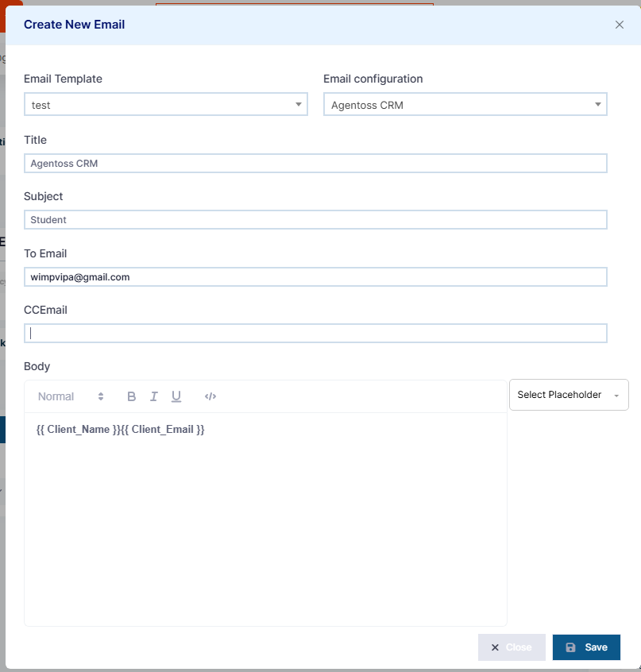Screen dimensions: 641x672
Task: Apply bold formatting in body editor
Action: [132, 396]
